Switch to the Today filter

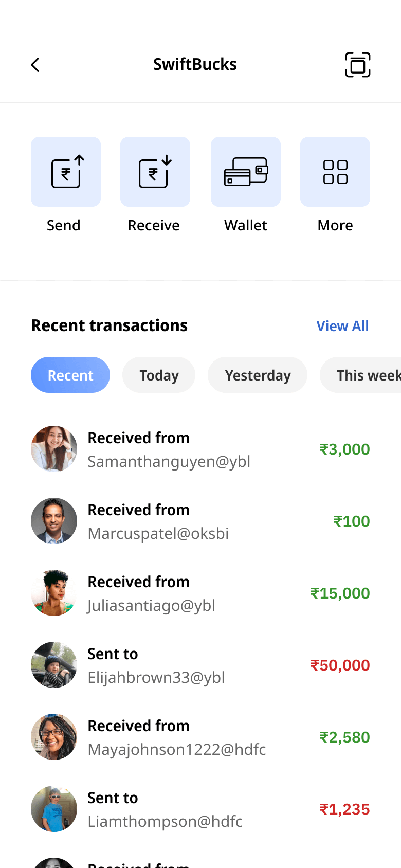159,375
